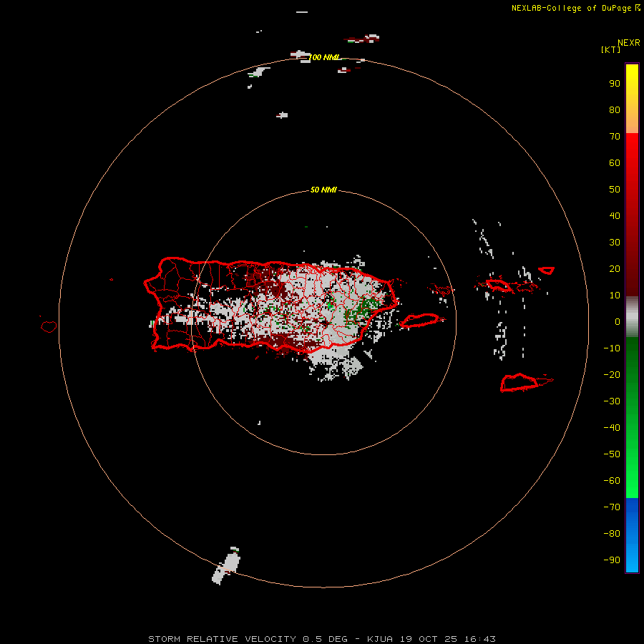Screen dimensions: 644x644
Task: Click the -50 knot scale label
Action: point(612,454)
